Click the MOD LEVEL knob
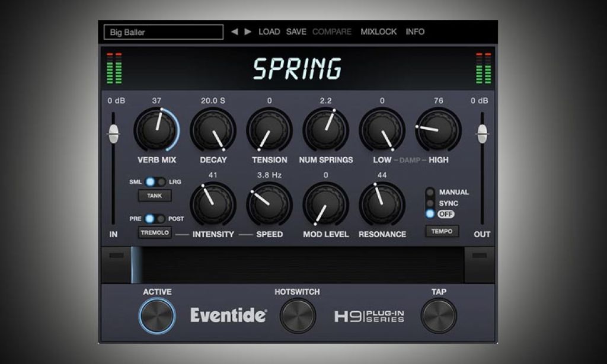607x364 pixels. click(x=325, y=204)
